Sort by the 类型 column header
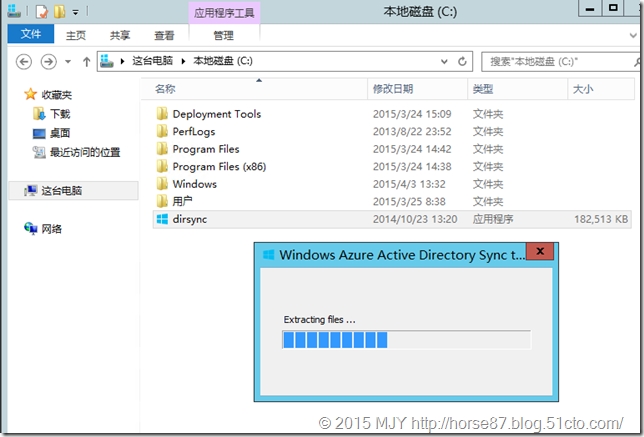Image resolution: width=644 pixels, height=437 pixels. pyautogui.click(x=518, y=89)
